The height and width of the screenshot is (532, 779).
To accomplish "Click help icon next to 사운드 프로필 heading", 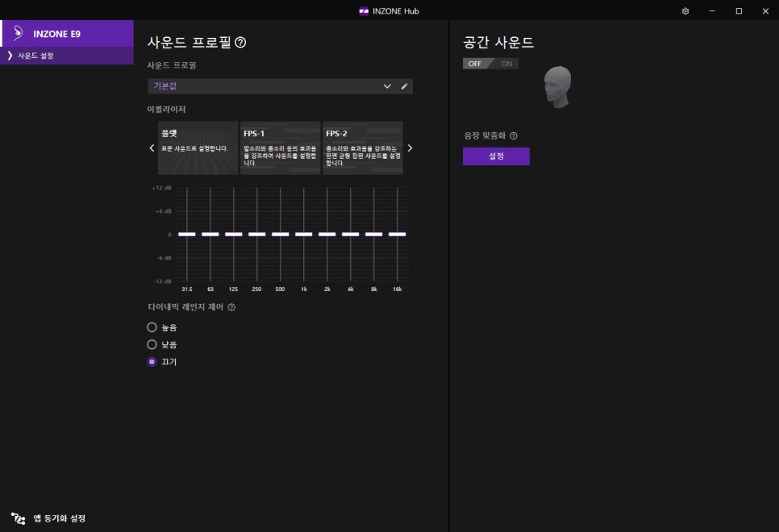I will (x=240, y=43).
